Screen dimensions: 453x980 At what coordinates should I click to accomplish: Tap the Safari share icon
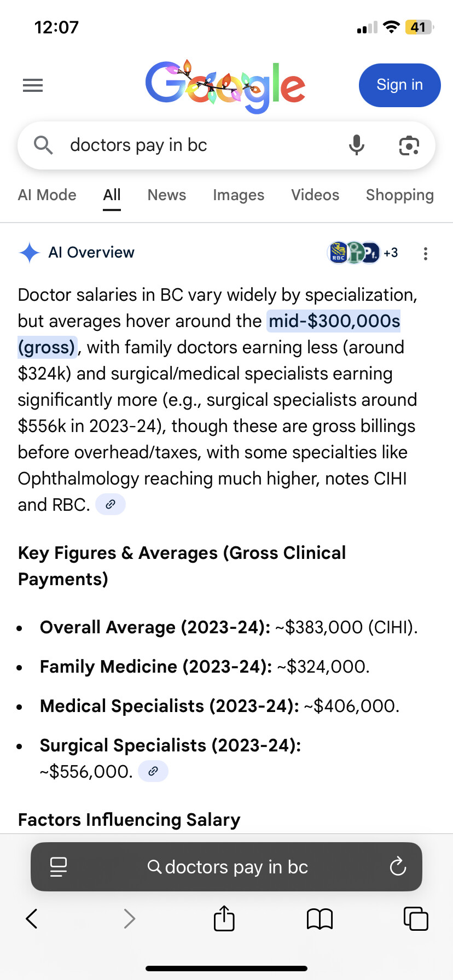point(224,918)
